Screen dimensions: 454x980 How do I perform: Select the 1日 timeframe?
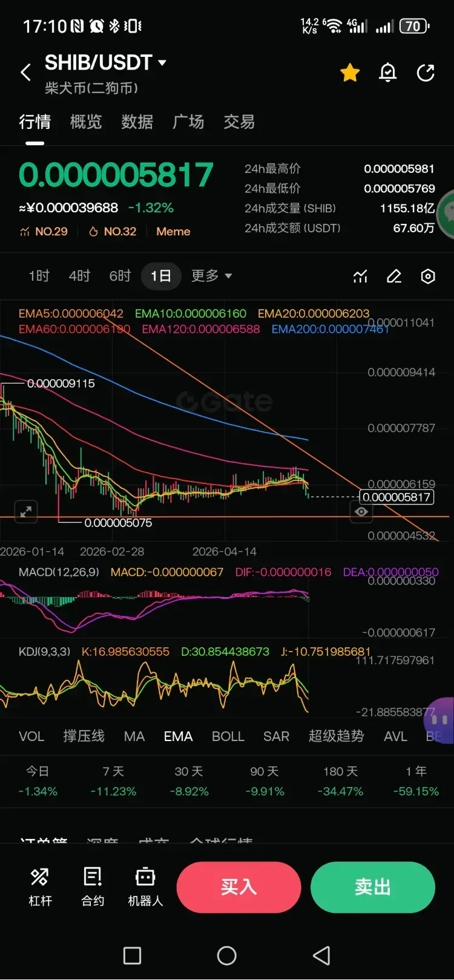click(161, 276)
